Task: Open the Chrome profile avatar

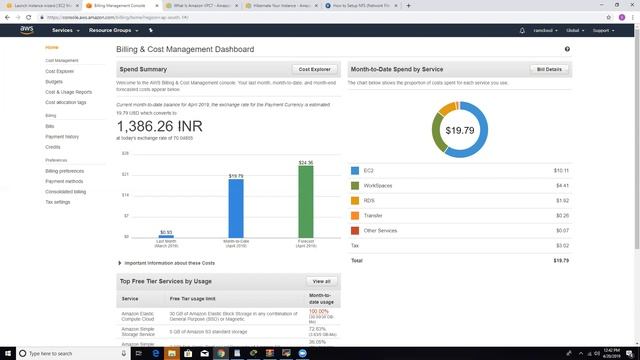Action: 622,18
